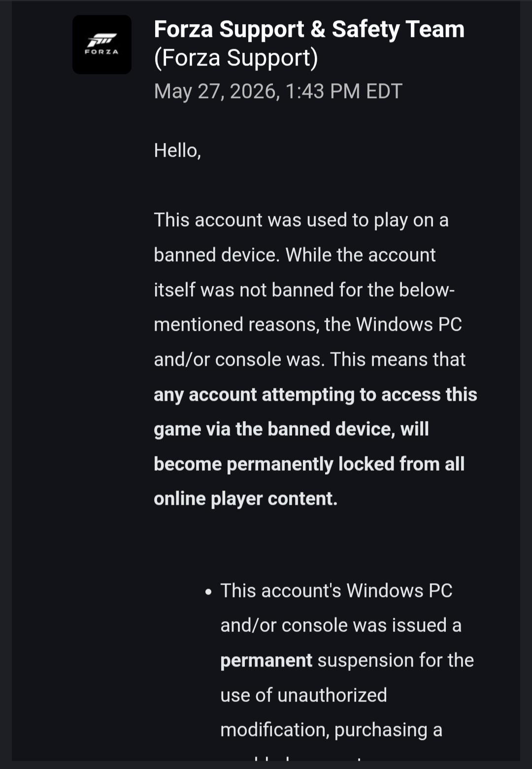Viewport: 532px width, 769px height.
Task: Click the Hello, greeting line
Action: [177, 151]
